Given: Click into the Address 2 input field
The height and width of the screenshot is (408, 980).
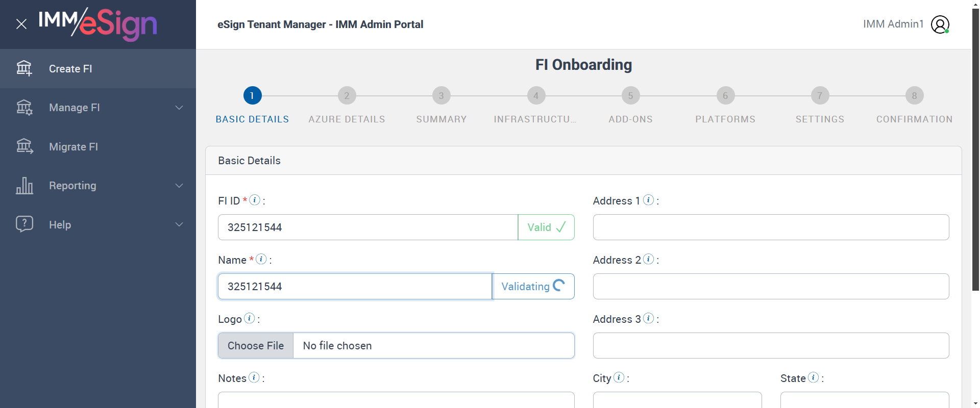Looking at the screenshot, I should click(771, 287).
